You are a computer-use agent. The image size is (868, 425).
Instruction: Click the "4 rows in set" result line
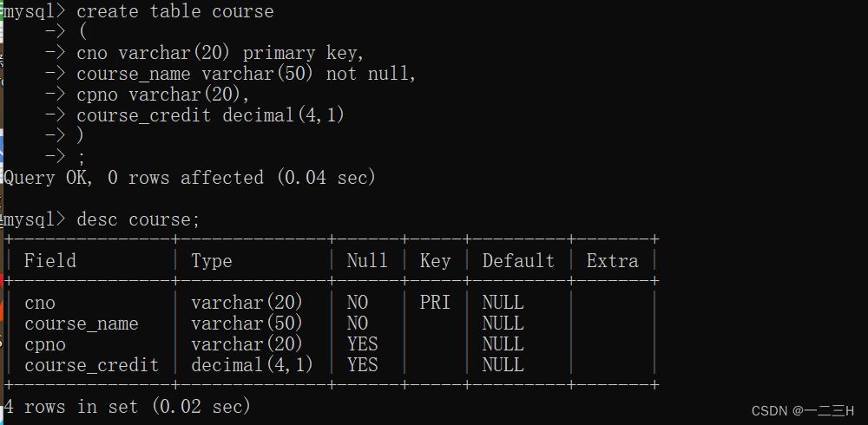coord(127,406)
